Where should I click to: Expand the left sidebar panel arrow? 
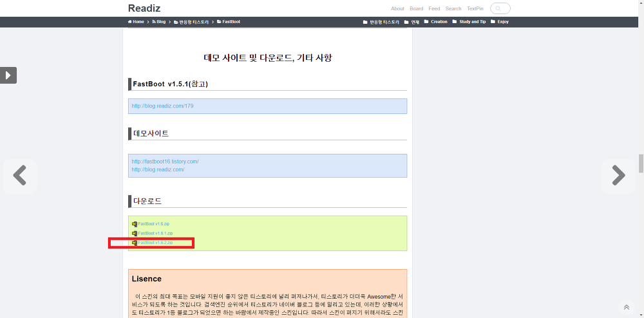pyautogui.click(x=8, y=75)
